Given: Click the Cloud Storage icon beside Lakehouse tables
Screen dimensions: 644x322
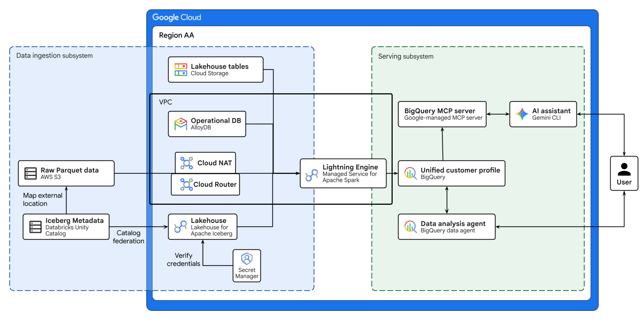Looking at the screenshot, I should 181,70.
